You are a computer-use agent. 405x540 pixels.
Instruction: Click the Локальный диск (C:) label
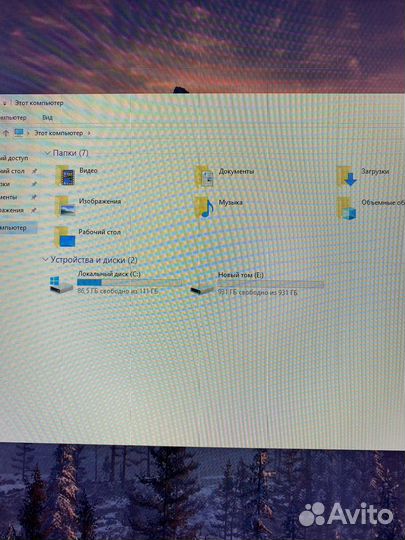click(109, 274)
